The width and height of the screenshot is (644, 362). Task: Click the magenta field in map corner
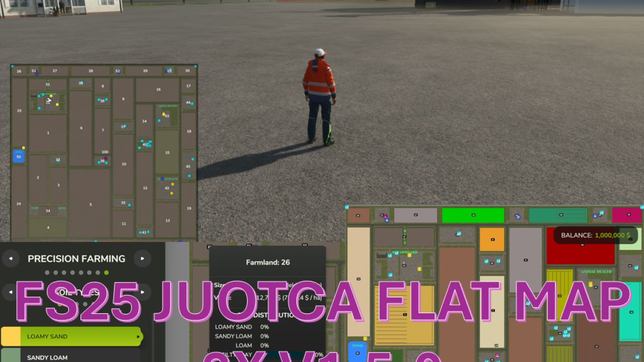(627, 215)
